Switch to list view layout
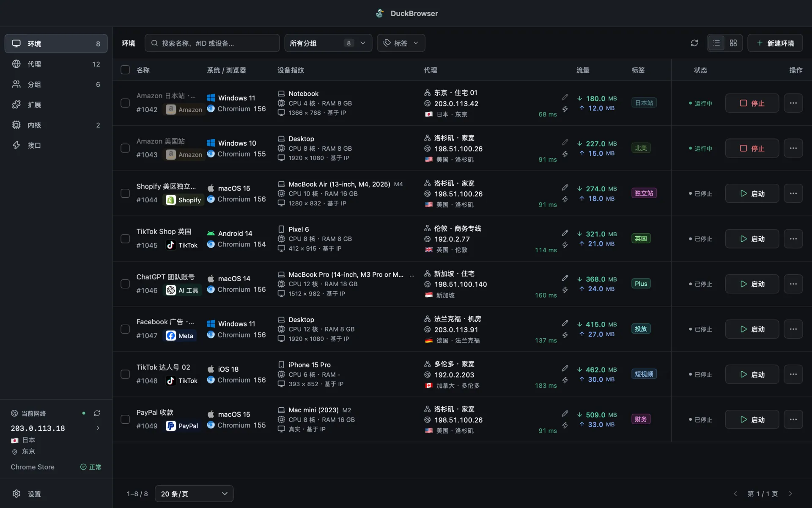The height and width of the screenshot is (508, 812). [x=716, y=43]
